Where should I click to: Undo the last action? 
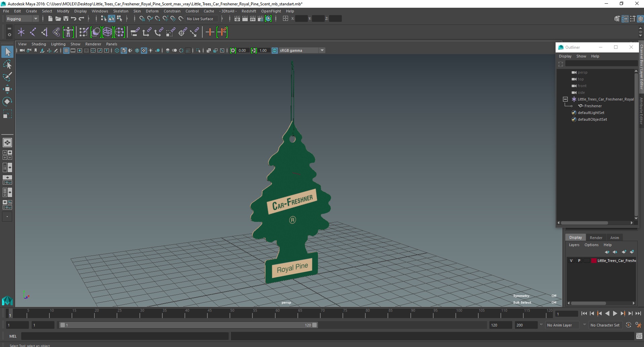(74, 19)
